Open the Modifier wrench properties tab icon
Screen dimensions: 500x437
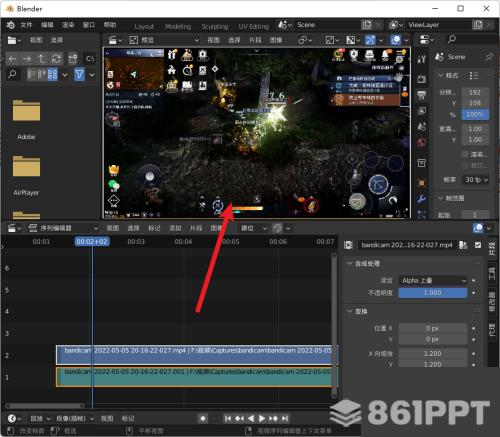tap(421, 199)
